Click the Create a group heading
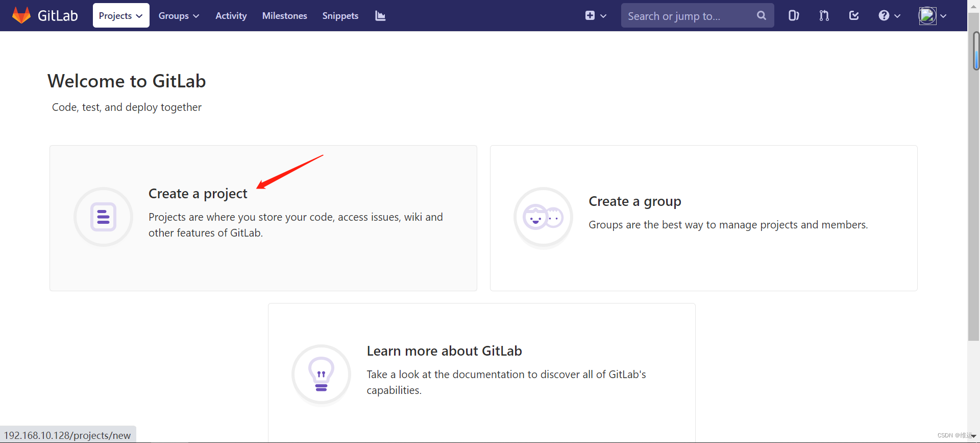This screenshot has width=980, height=443. [x=635, y=201]
